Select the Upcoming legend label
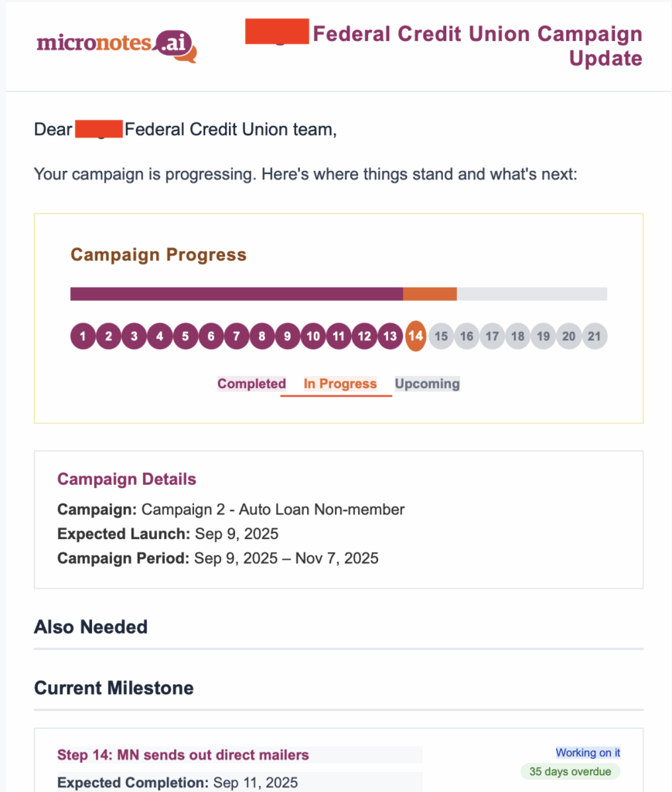672x792 pixels. (x=427, y=384)
